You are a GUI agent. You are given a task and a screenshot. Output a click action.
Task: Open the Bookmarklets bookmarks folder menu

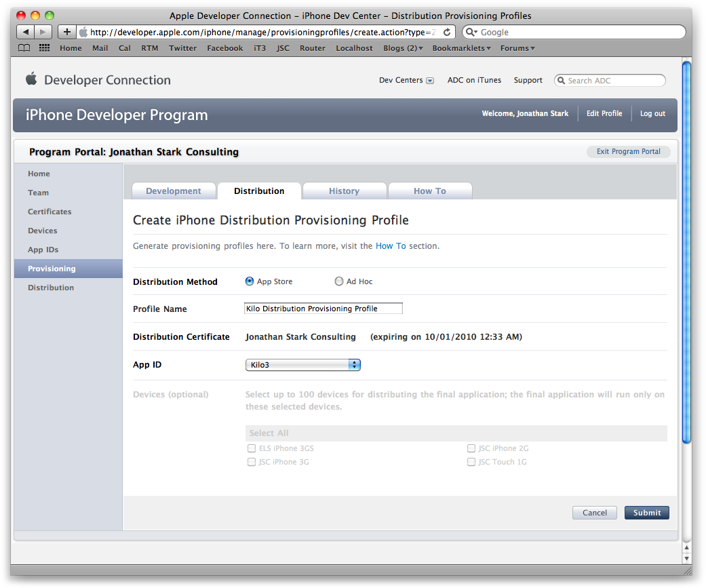tap(461, 48)
